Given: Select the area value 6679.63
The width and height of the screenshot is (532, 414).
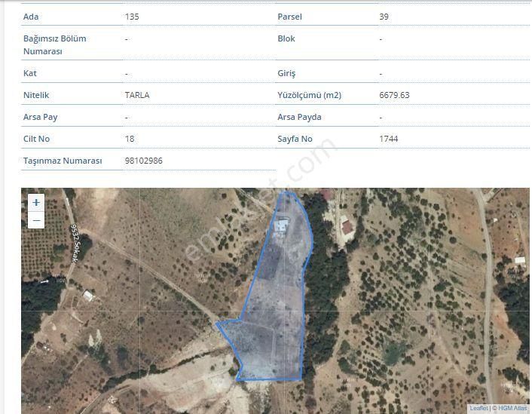Looking at the screenshot, I should 395,95.
